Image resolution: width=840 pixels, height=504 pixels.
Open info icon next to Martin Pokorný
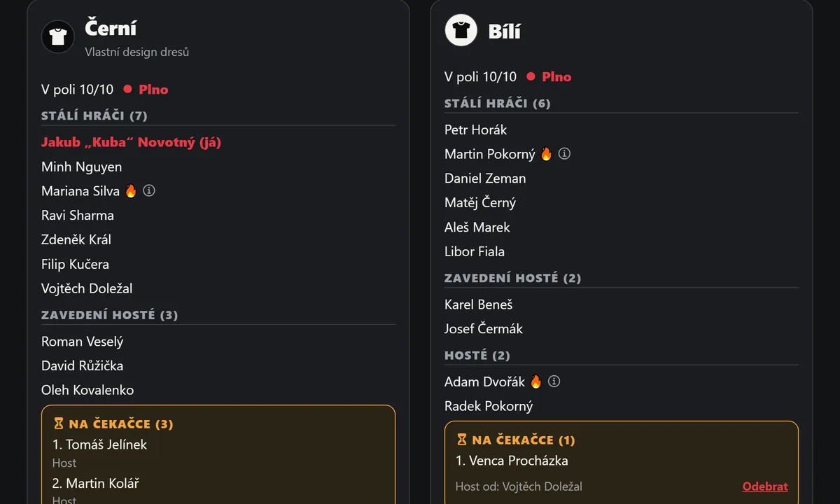(564, 153)
